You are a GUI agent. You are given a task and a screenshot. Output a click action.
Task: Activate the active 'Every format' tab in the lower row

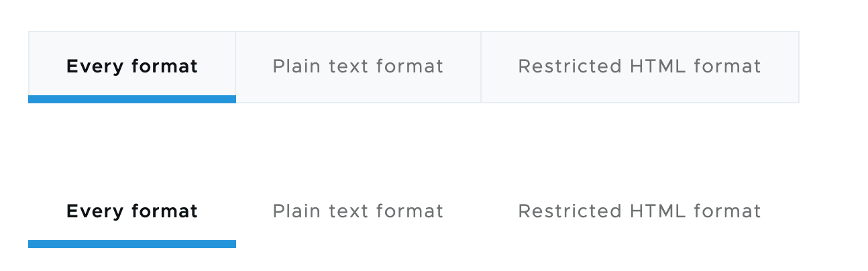pos(132,211)
